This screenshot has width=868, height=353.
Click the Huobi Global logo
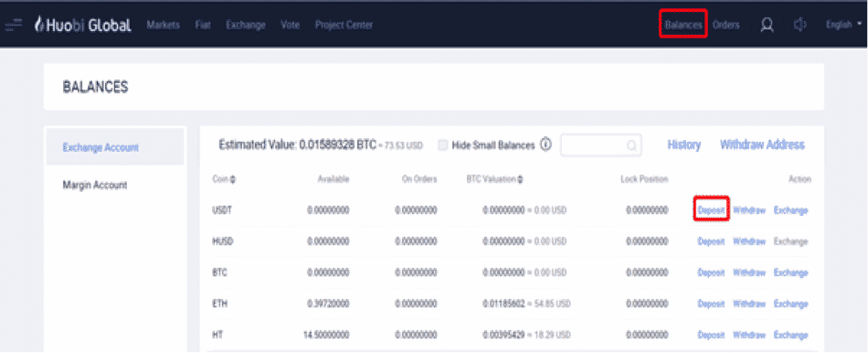(x=83, y=25)
